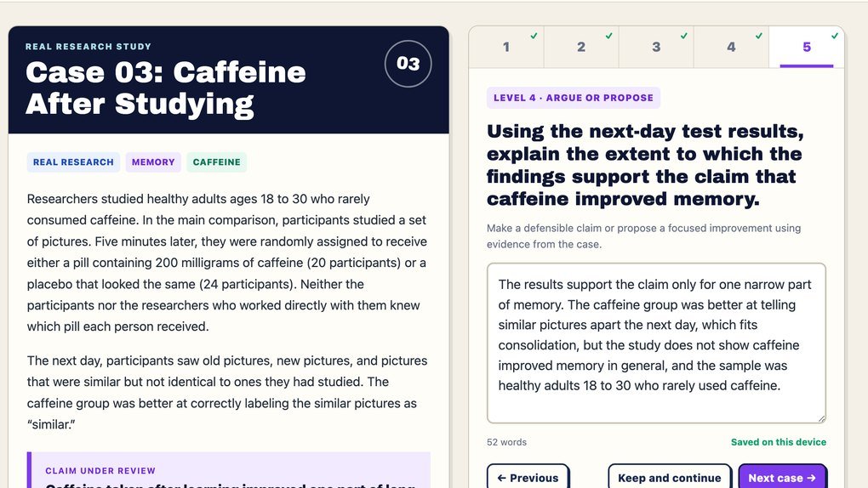This screenshot has height=488, width=868.
Task: Click the Level 4 Argue or Propose label
Action: 574,98
